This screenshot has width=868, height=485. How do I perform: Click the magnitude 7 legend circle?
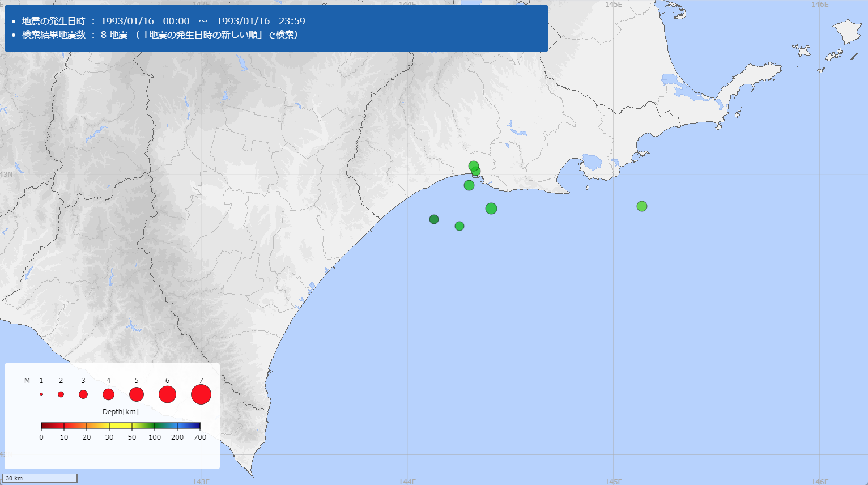[201, 394]
